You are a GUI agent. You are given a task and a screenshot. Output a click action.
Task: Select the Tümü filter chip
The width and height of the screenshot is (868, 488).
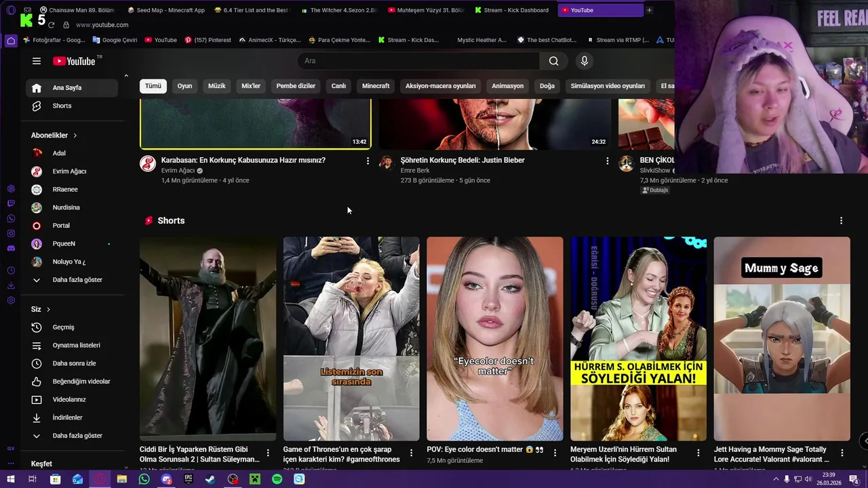[153, 86]
